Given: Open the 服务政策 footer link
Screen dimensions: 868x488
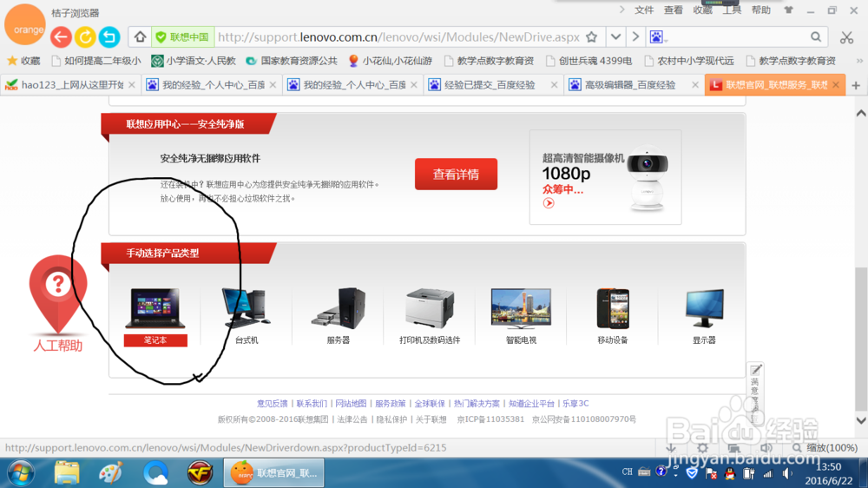Looking at the screenshot, I should pos(391,403).
